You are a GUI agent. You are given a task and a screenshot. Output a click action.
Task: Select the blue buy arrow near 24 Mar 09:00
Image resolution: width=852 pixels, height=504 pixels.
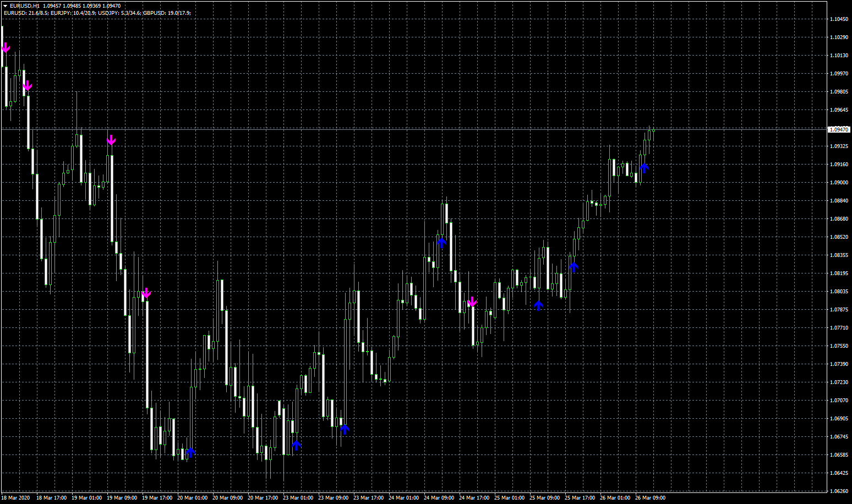point(441,242)
